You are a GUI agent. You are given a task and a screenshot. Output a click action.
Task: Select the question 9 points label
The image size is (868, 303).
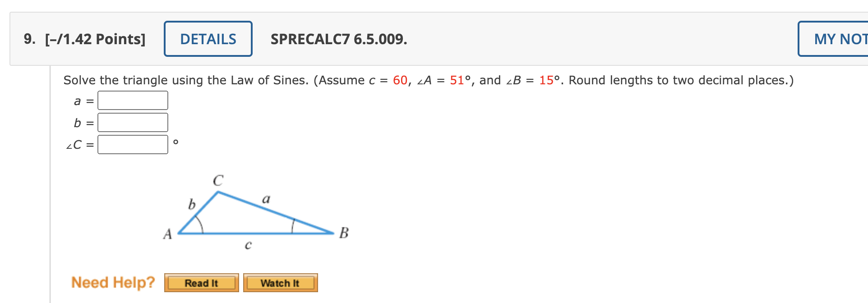coord(94,39)
